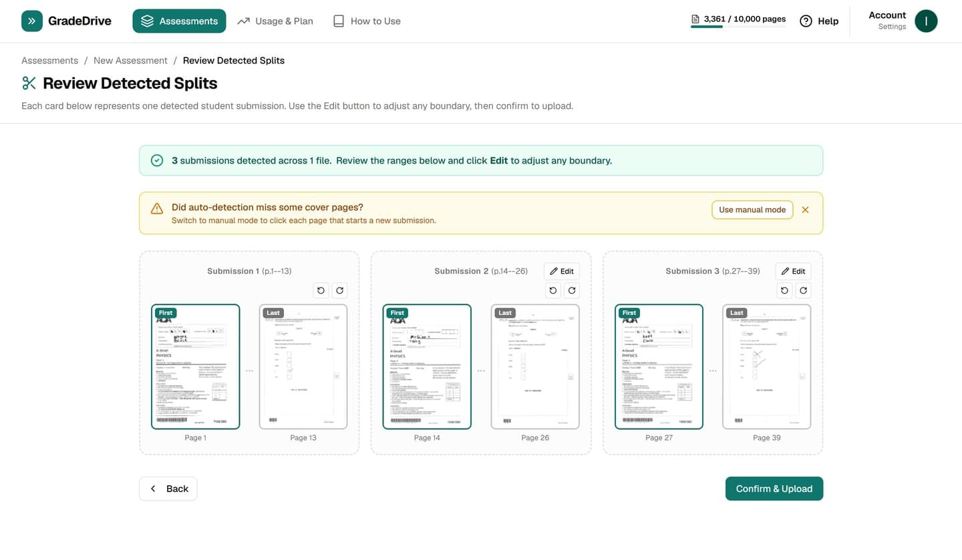
Task: Click the scissors icon beside page title
Action: click(29, 83)
